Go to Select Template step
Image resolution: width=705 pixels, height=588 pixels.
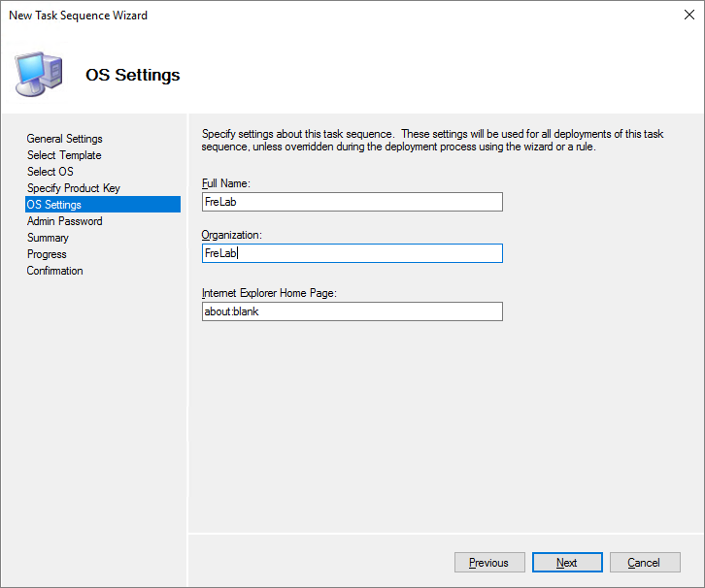64,155
